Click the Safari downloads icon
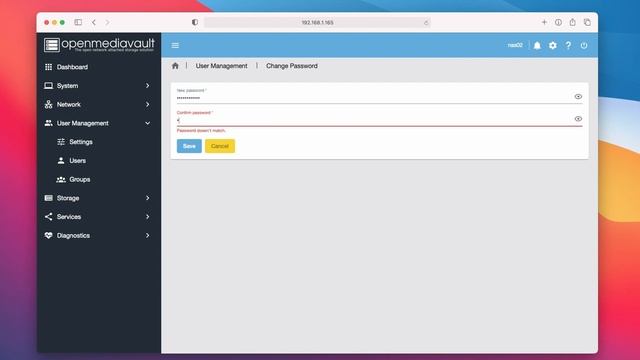 pyautogui.click(x=558, y=22)
